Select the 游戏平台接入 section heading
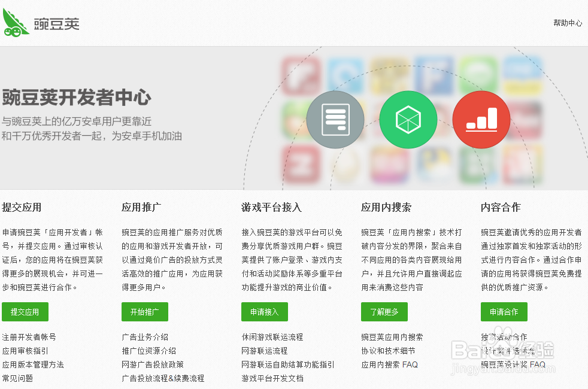The image size is (588, 389). pos(271,207)
